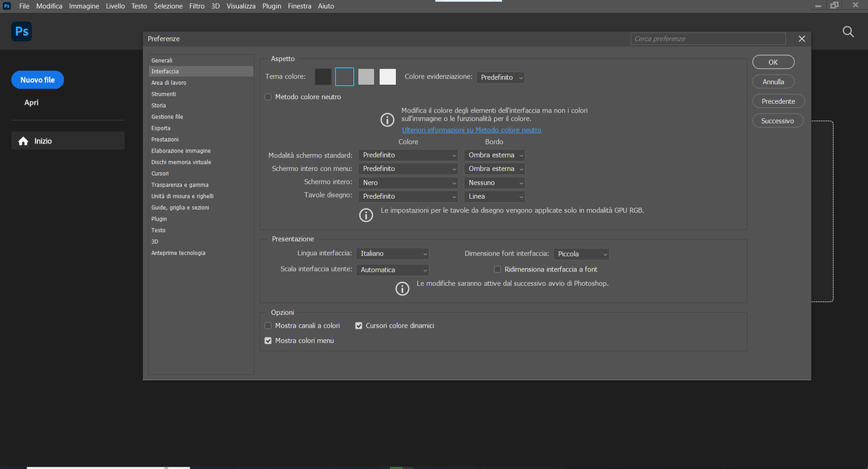Open Lingua interfaccia dropdown
The height and width of the screenshot is (469, 868).
393,253
